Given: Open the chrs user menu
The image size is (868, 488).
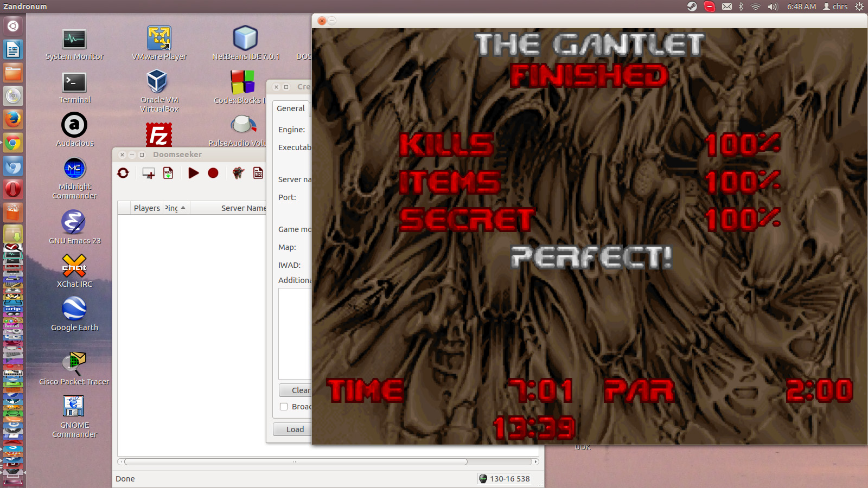Looking at the screenshot, I should click(835, 7).
